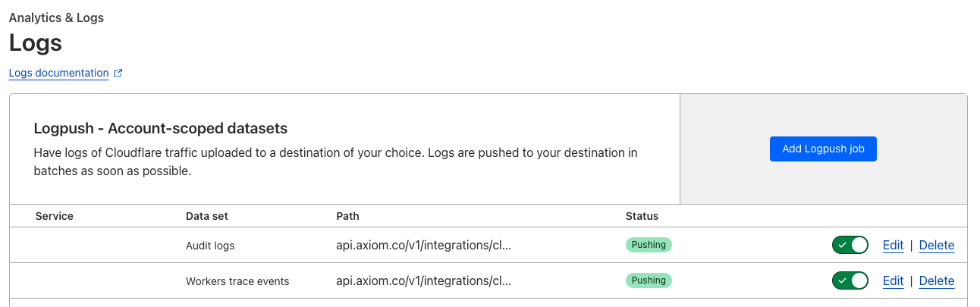Edit the Workers trace events job

893,280
